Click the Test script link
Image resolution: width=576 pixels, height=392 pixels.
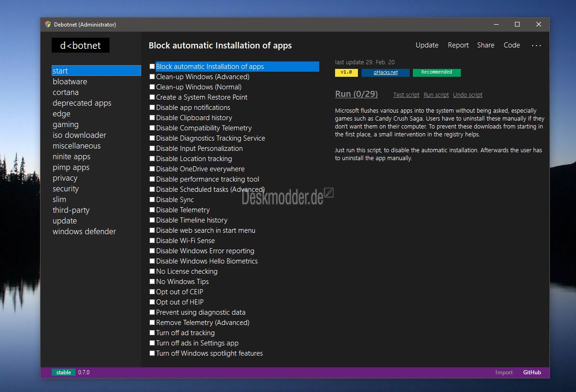(406, 95)
